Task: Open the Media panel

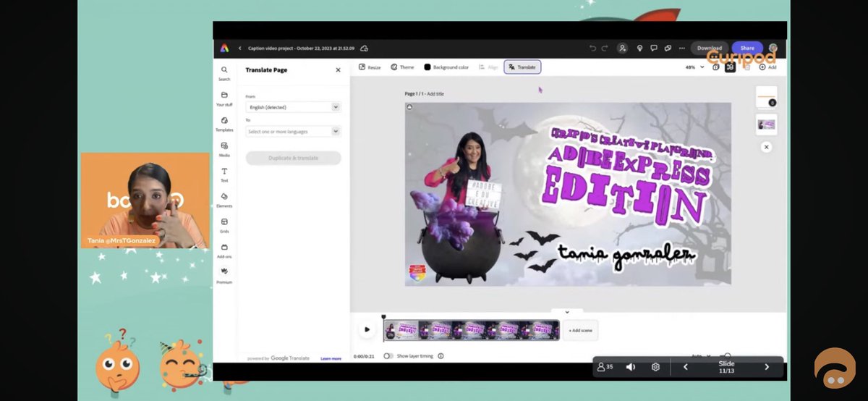Action: 224,149
